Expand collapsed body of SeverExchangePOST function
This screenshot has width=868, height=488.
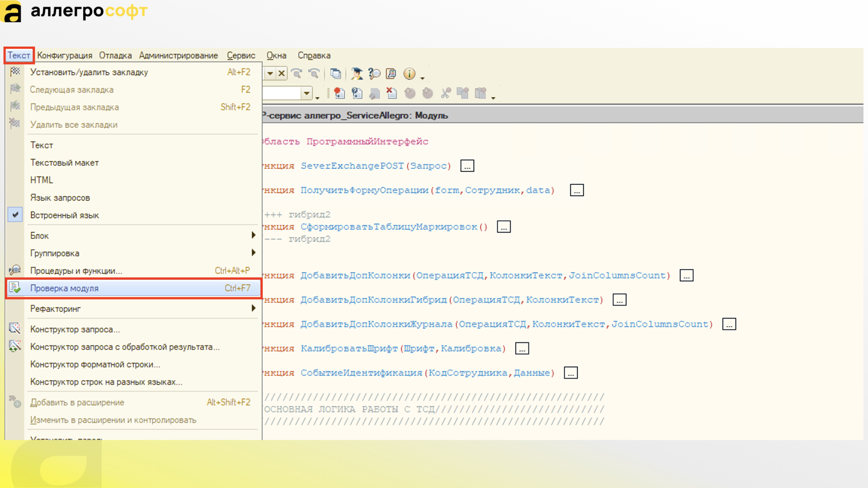(x=467, y=166)
